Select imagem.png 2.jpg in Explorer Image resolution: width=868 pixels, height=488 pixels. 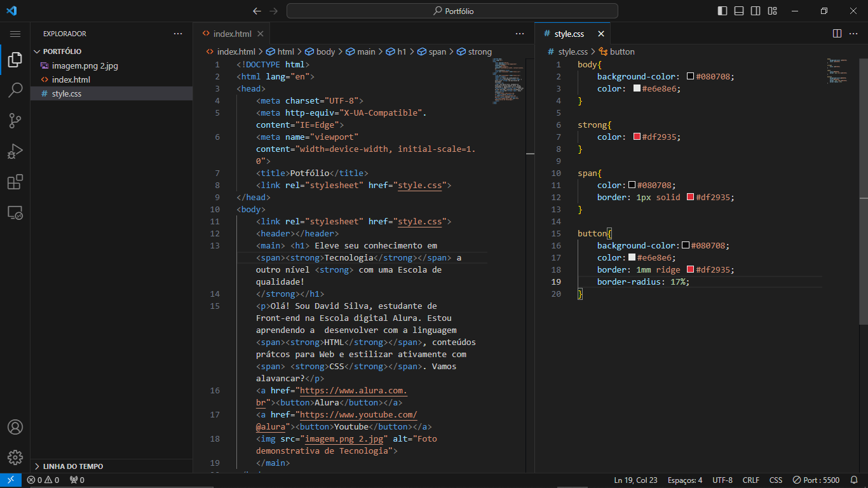111,65
